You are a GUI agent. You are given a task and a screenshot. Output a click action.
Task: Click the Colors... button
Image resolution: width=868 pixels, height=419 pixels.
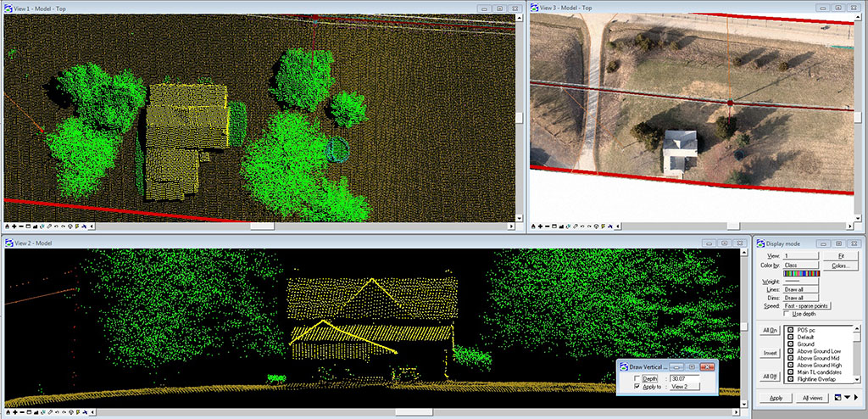(840, 265)
